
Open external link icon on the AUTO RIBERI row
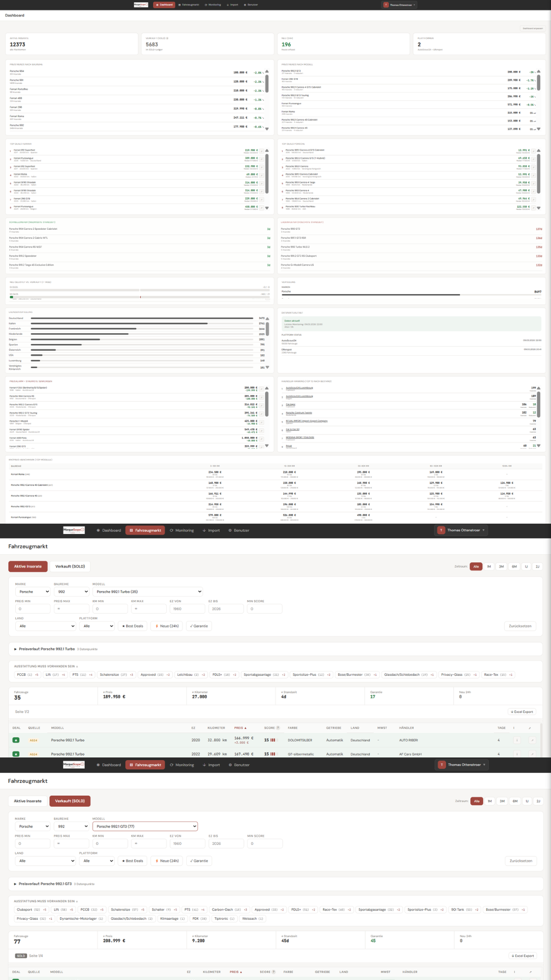coord(532,740)
